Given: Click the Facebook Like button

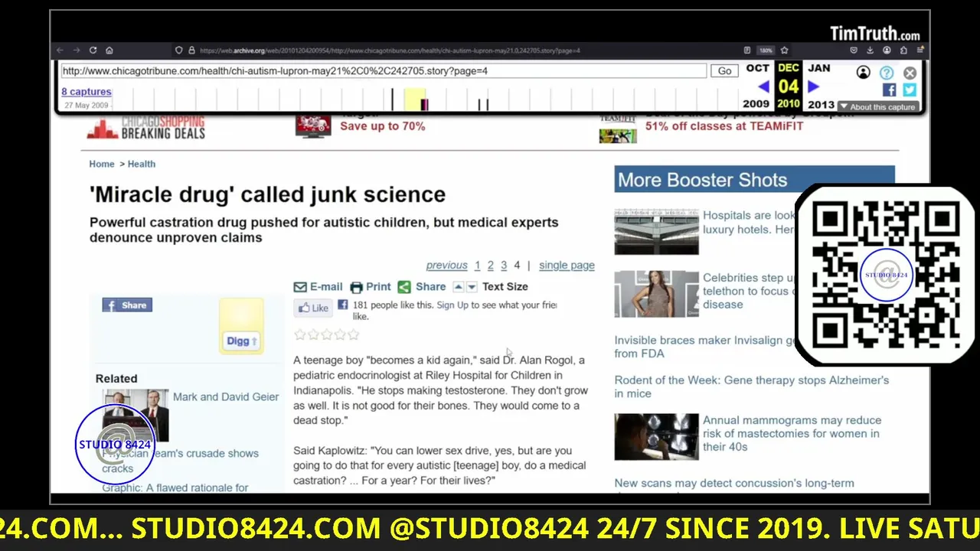Looking at the screenshot, I should pyautogui.click(x=313, y=308).
